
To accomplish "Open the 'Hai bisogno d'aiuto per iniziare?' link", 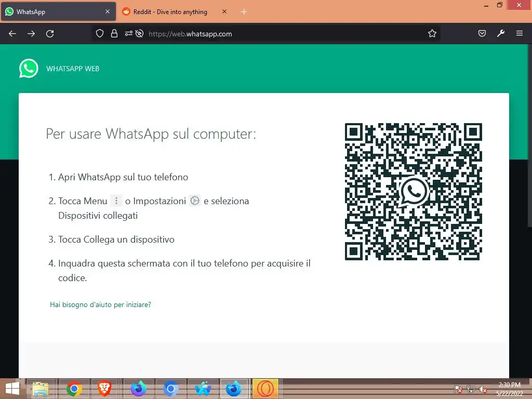I will pos(100,304).
